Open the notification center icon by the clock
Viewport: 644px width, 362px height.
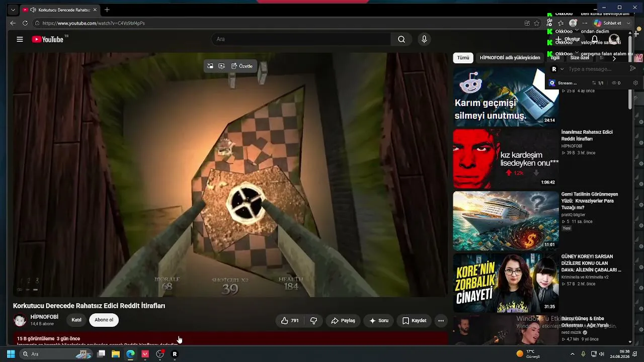point(635,354)
